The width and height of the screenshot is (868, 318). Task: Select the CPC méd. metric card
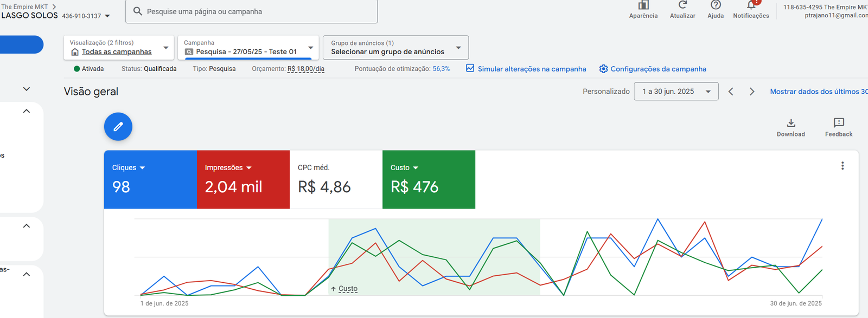[336, 179]
